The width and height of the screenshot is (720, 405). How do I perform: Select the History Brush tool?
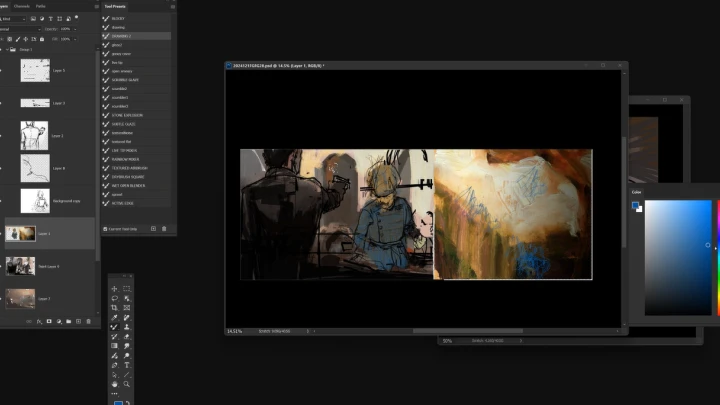click(x=114, y=337)
